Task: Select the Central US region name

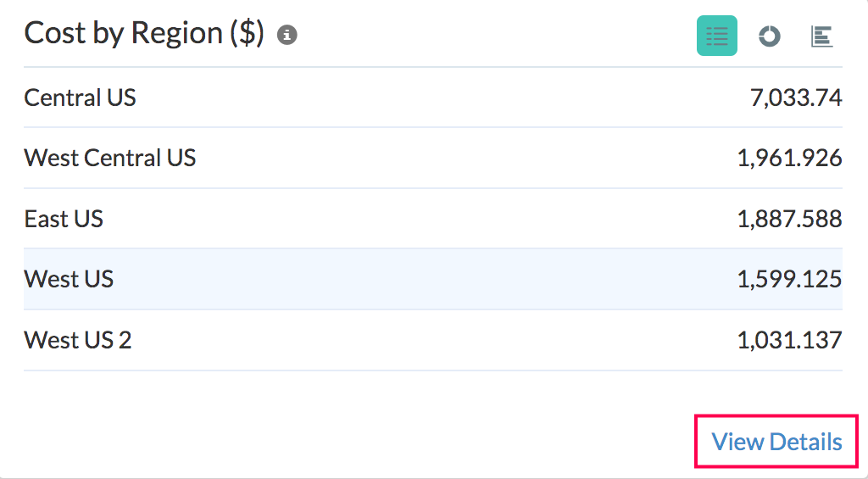Action: (x=80, y=97)
